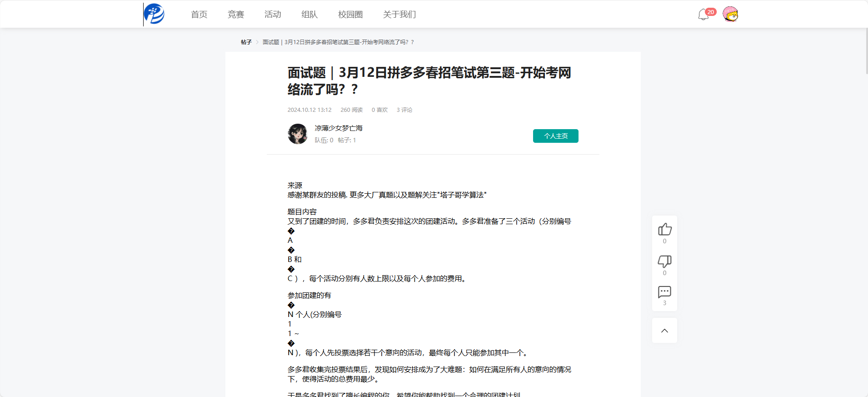Screen dimensions: 868x397
Task: Open 关于我们 page
Action: tap(399, 15)
